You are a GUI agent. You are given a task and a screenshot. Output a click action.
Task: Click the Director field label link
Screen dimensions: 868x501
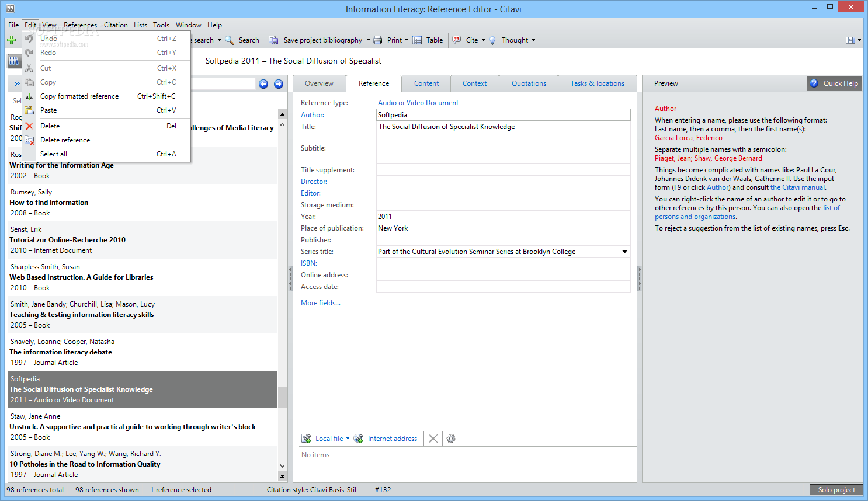pos(314,182)
